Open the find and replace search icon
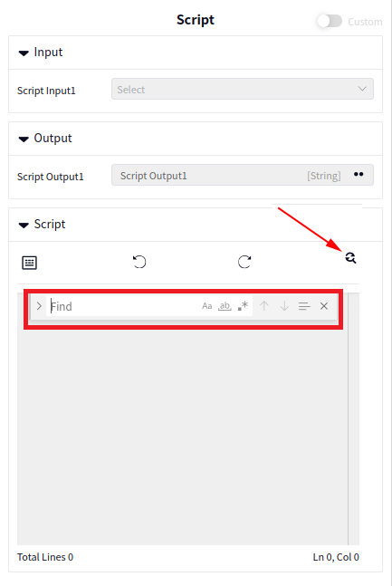This screenshot has width=392, height=586. tap(350, 258)
